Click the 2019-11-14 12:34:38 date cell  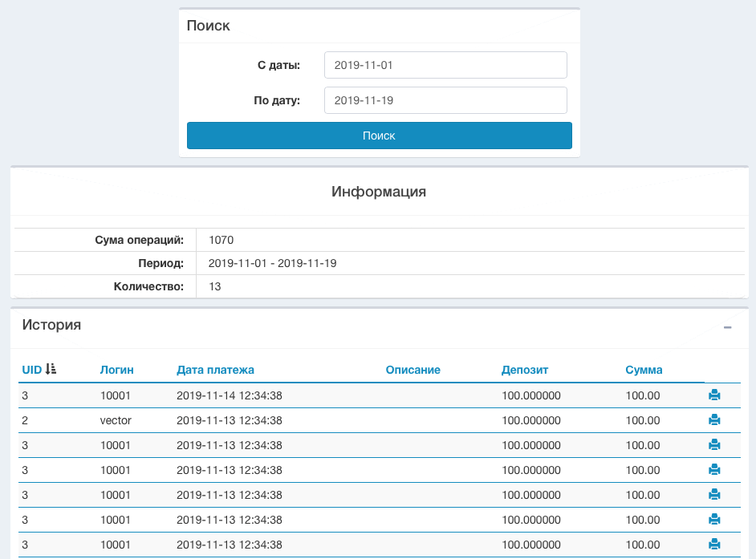229,395
